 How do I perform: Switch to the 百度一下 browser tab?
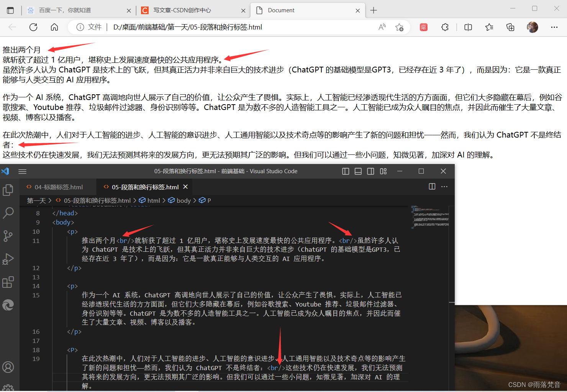tap(79, 10)
